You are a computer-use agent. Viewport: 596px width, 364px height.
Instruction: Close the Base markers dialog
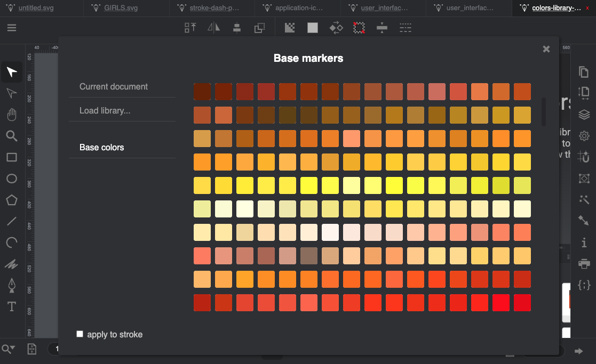[x=546, y=49]
